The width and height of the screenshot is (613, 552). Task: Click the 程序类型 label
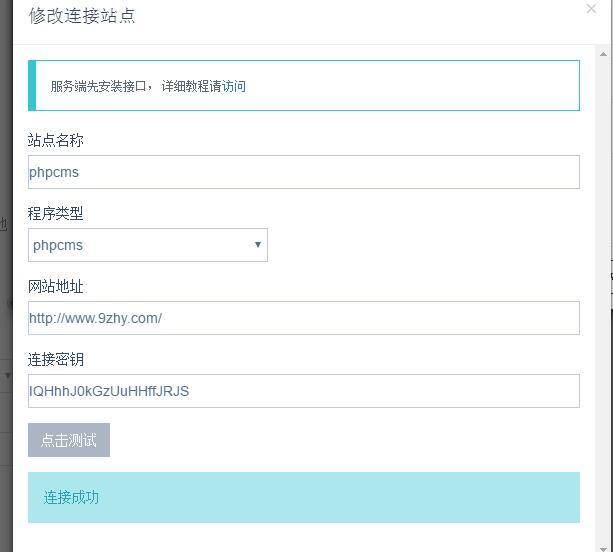point(56,213)
